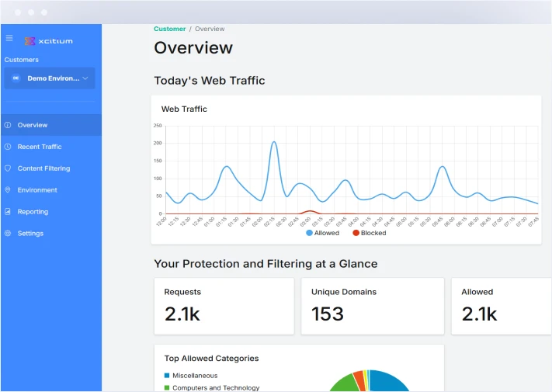Click the Content Filtering shield icon
The image size is (552, 392).
pyautogui.click(x=8, y=168)
